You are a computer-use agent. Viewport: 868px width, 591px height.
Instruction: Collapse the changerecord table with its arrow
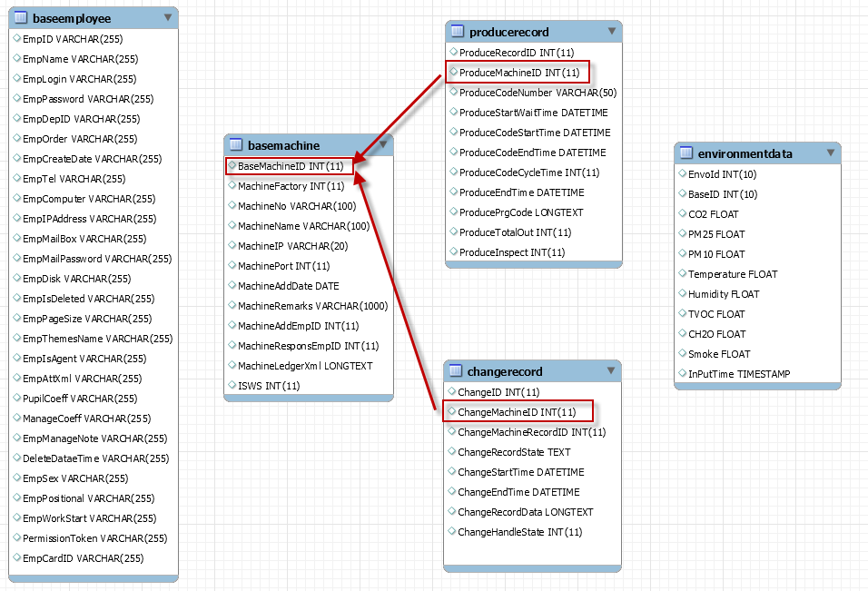(x=610, y=370)
